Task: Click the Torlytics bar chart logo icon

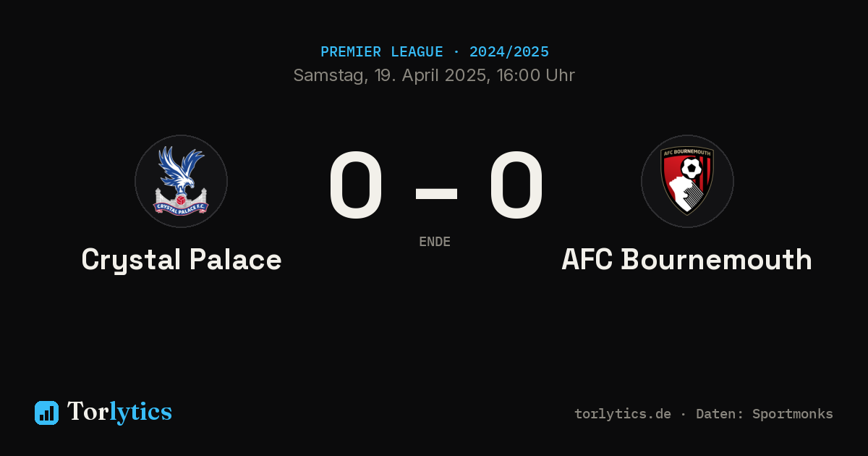Action: 46,413
